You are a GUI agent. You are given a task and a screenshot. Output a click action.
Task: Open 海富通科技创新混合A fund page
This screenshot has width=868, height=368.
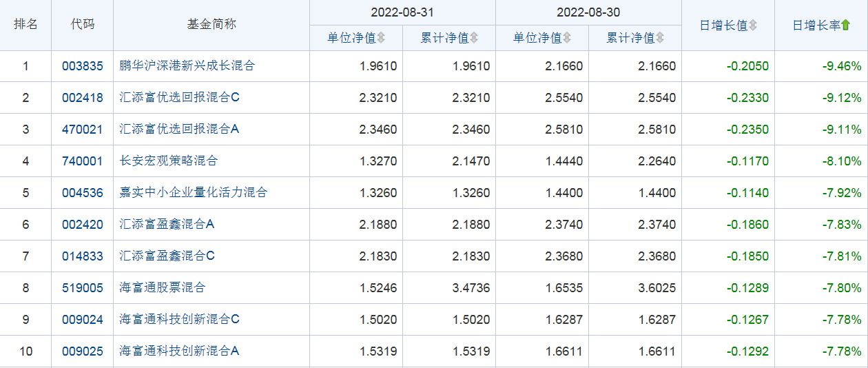179,351
